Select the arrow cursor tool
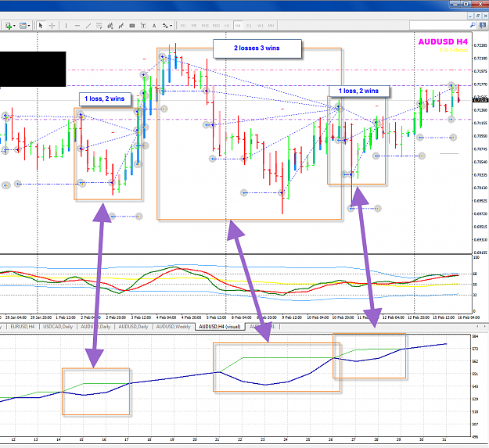Image resolution: width=489 pixels, height=448 pixels. (x=41, y=26)
